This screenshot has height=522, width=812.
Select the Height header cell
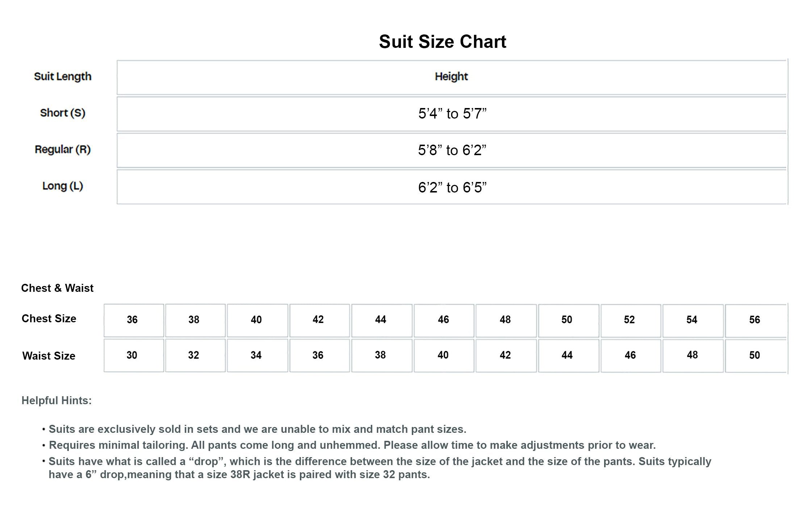point(451,76)
